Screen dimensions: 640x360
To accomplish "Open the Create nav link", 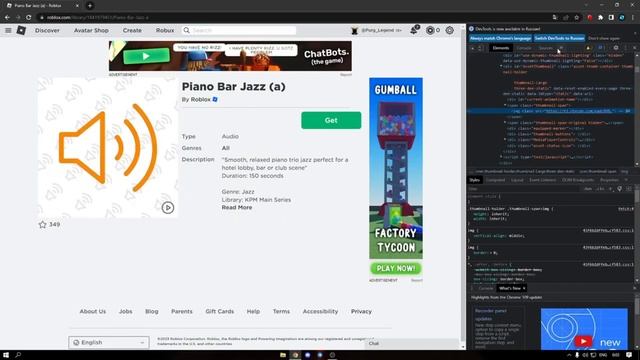I will pyautogui.click(x=132, y=30).
